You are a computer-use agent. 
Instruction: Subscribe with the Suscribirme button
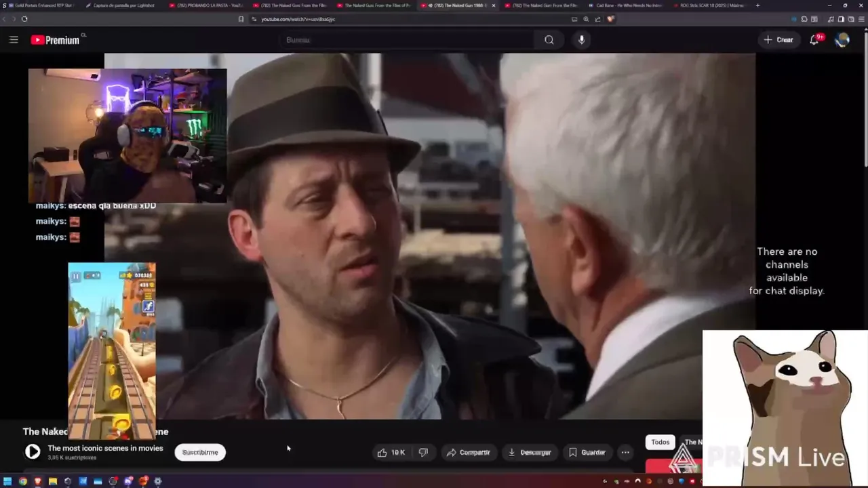pos(200,452)
